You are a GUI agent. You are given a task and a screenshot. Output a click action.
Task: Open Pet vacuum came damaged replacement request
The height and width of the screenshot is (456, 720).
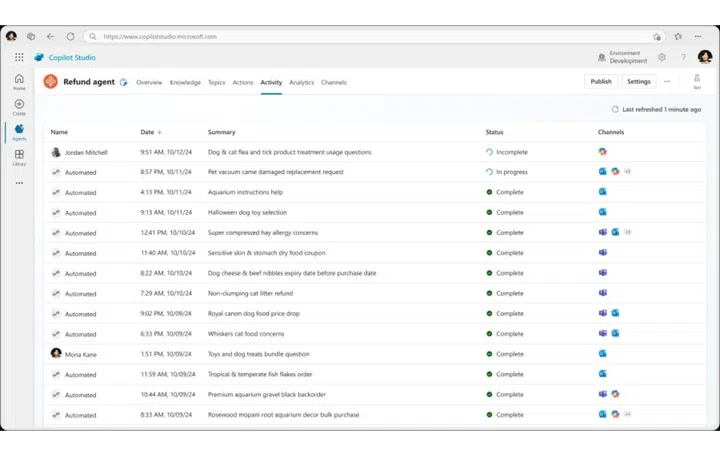pyautogui.click(x=276, y=172)
